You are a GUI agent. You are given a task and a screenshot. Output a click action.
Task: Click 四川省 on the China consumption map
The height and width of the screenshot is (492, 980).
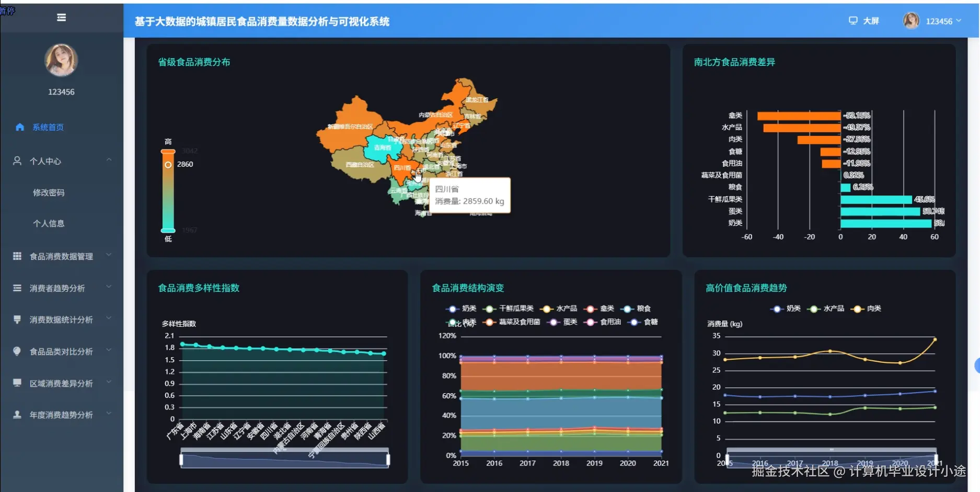(x=401, y=168)
